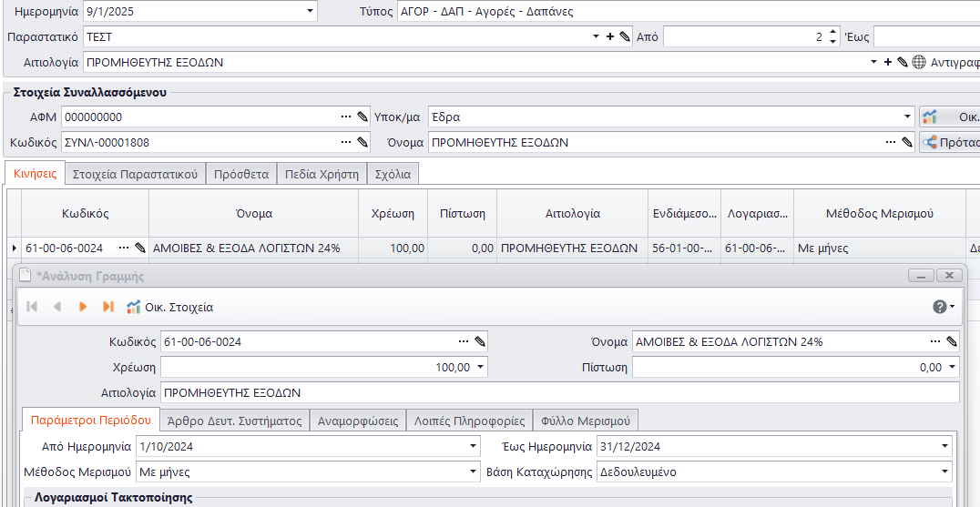Open Βάση Καταχώρησης dropdown showing Δεδουλευμένο

(945, 472)
